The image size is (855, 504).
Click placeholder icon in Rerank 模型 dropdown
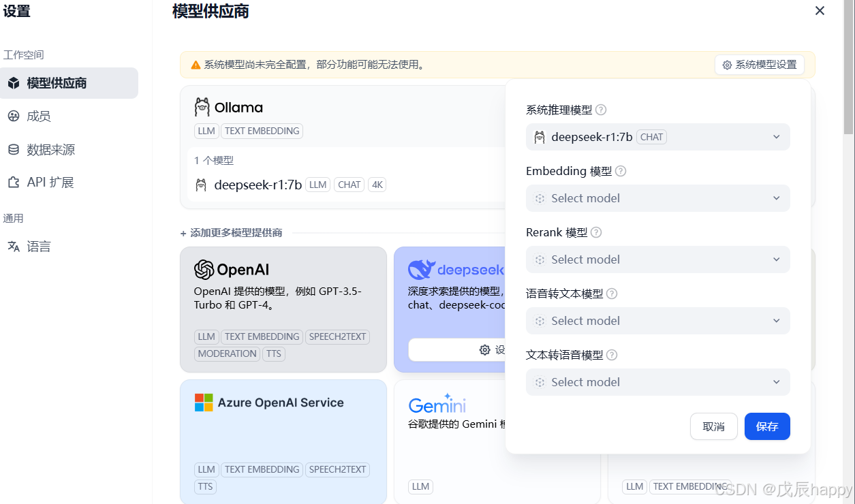pos(540,259)
